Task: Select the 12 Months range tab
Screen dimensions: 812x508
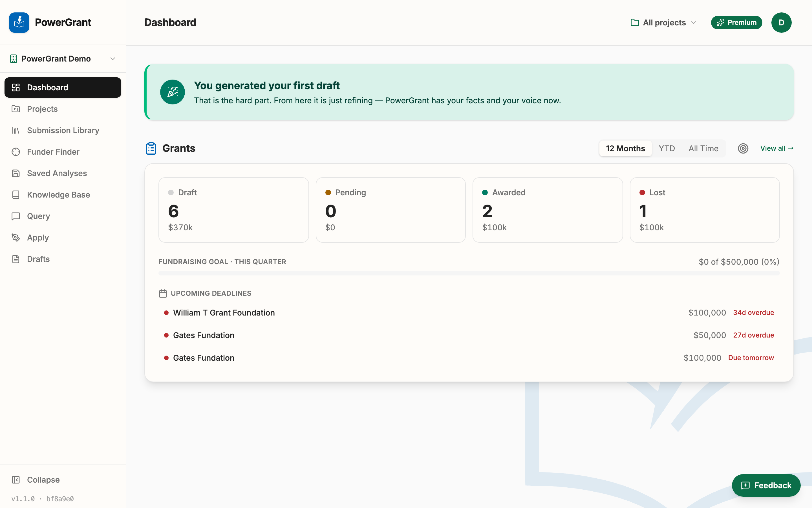Action: point(625,148)
